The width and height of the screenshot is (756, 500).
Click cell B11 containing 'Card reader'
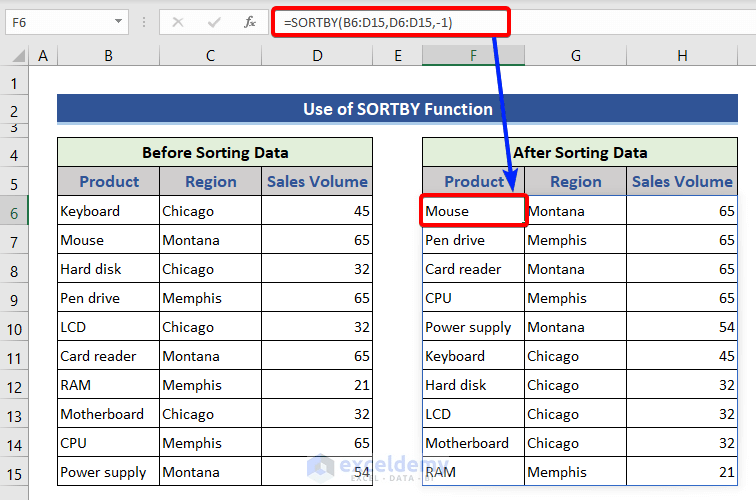pyautogui.click(x=108, y=356)
